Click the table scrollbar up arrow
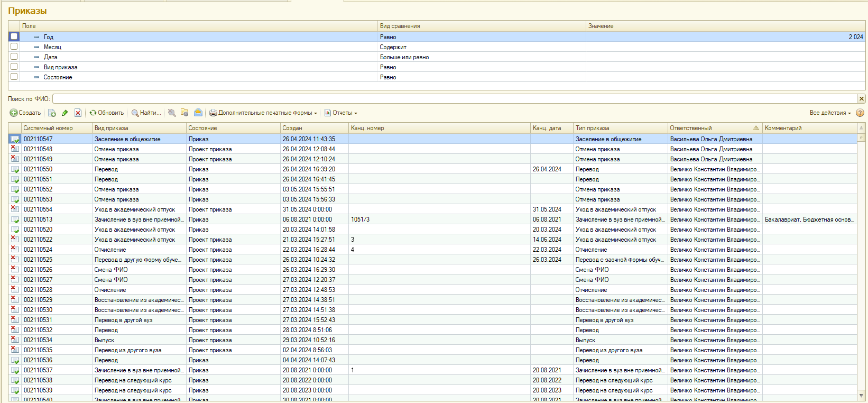The height and width of the screenshot is (403, 868). pos(862,127)
